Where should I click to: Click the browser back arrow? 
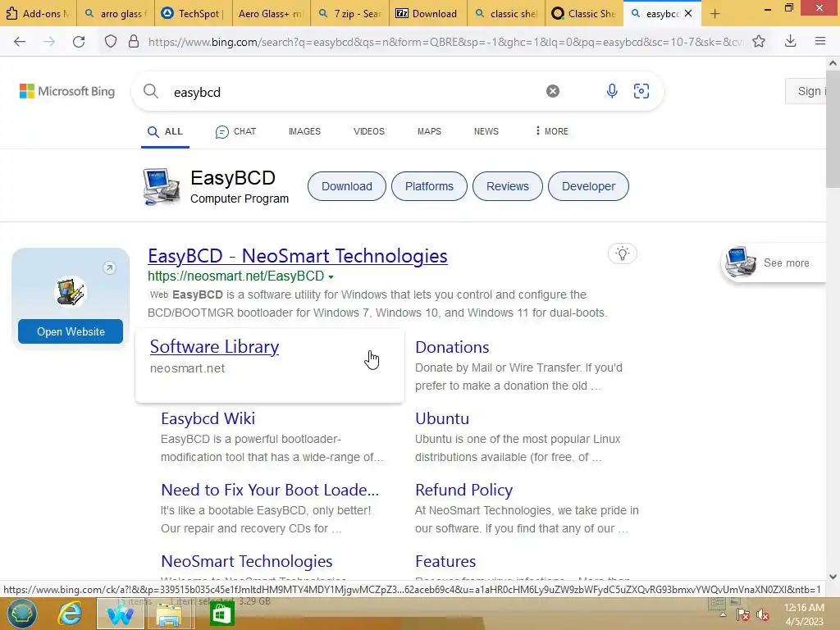20,41
